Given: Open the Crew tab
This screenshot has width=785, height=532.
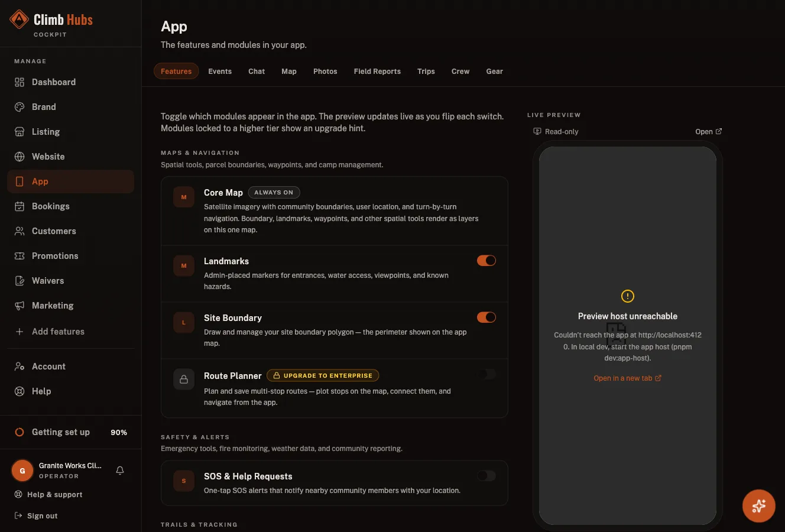Looking at the screenshot, I should (x=460, y=72).
